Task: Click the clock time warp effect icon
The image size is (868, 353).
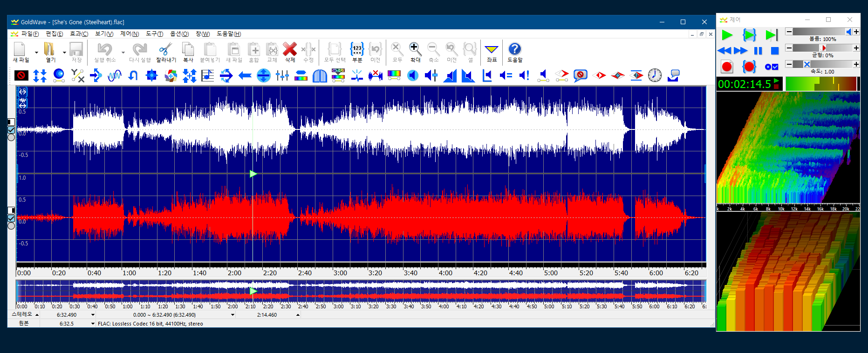Action: 655,75
